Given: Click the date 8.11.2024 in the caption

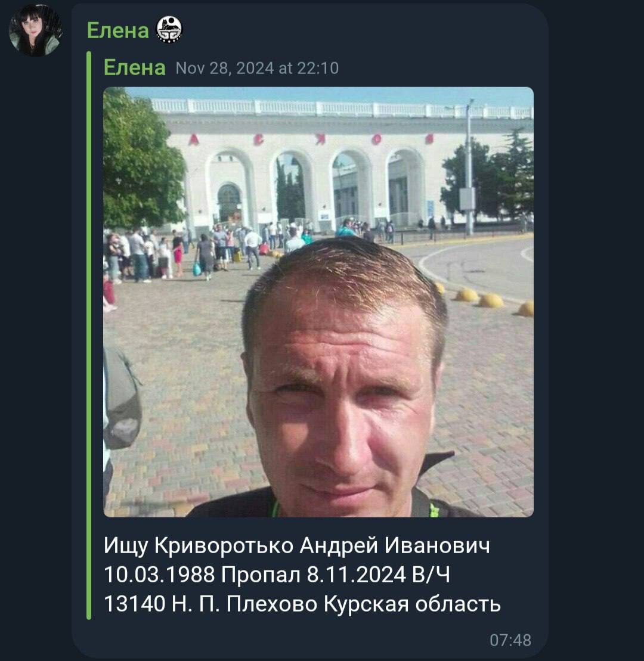Looking at the screenshot, I should click(x=357, y=574).
